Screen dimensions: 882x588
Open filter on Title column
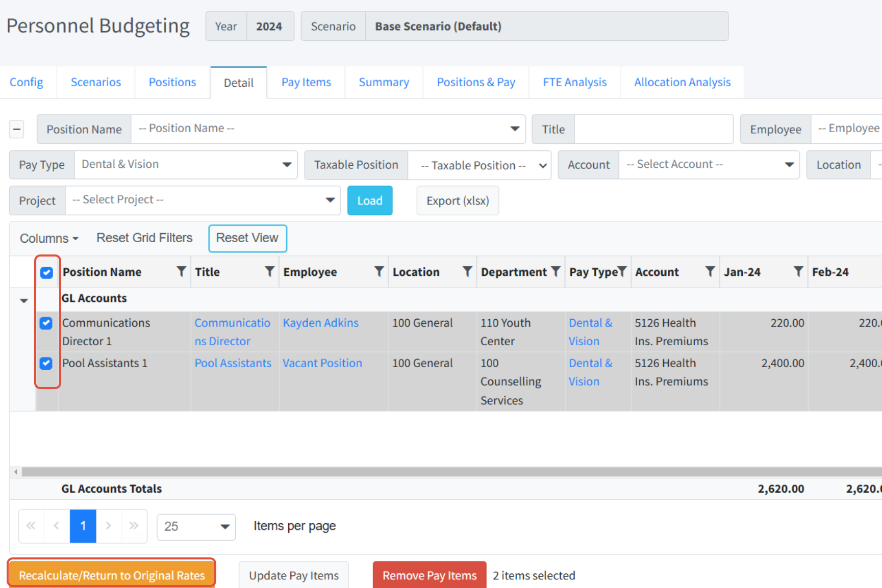[x=270, y=272]
